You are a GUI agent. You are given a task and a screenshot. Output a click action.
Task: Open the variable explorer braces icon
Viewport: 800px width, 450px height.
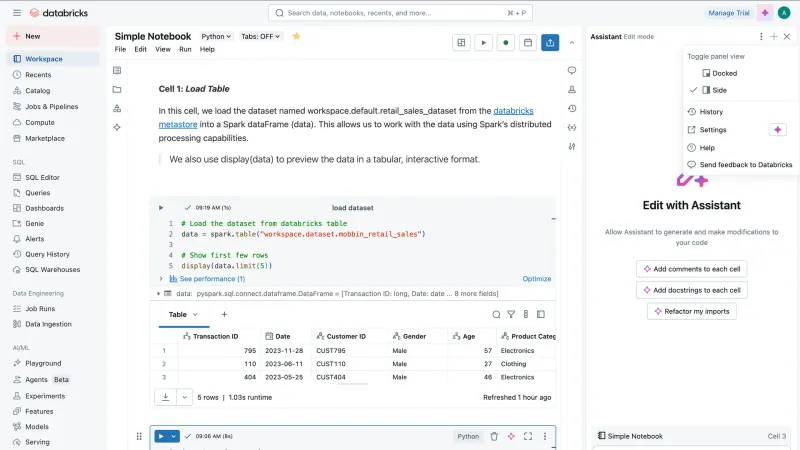pos(572,128)
